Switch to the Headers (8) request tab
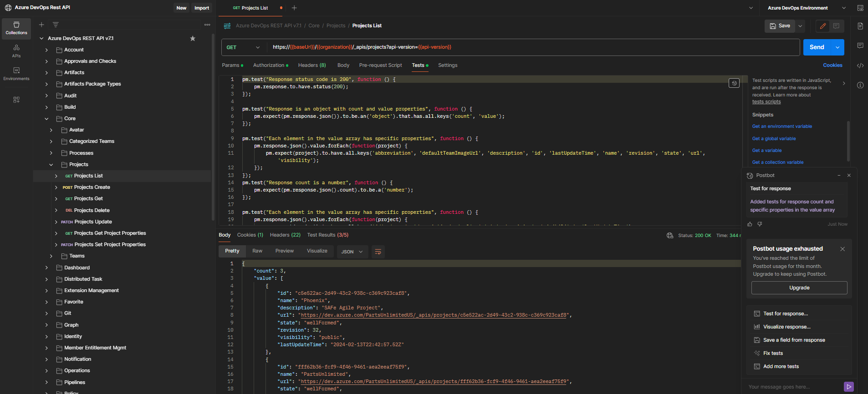 click(312, 65)
